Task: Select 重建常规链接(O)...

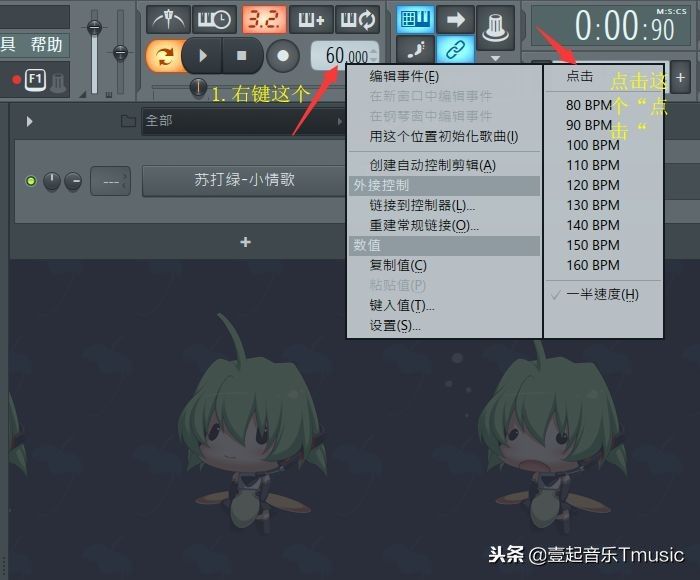Action: (x=444, y=225)
